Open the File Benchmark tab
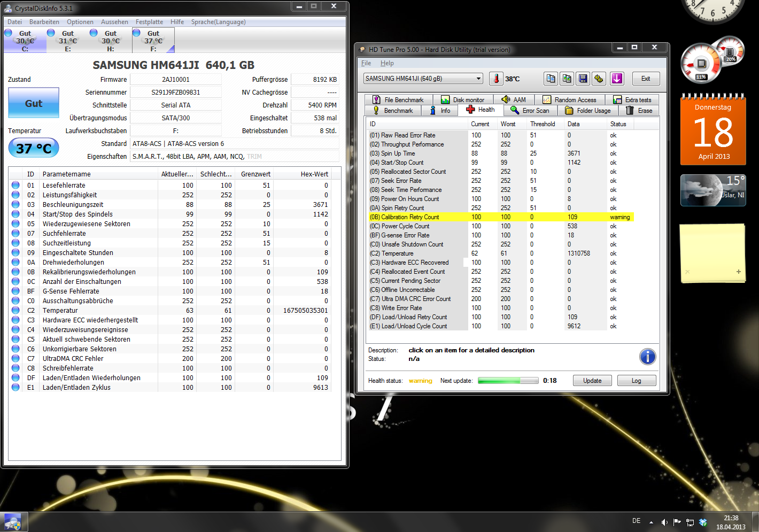This screenshot has width=759, height=532. click(398, 100)
